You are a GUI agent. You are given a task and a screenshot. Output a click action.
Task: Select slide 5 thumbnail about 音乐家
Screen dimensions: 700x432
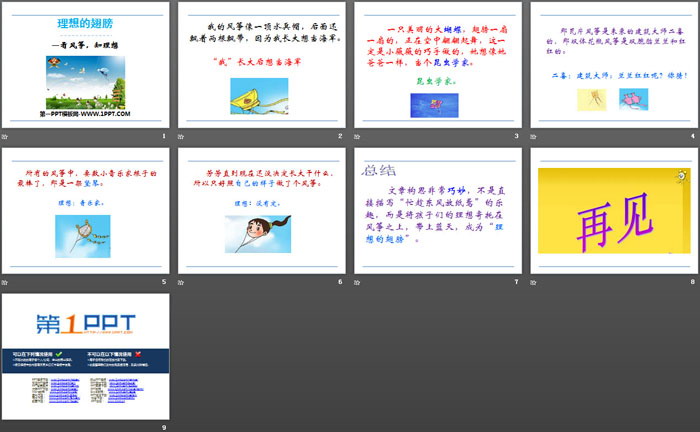(x=85, y=211)
